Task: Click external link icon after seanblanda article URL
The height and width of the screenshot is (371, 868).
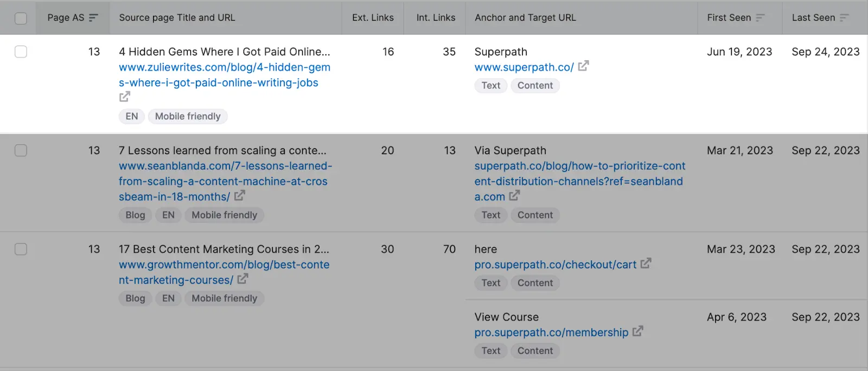Action: tap(239, 196)
